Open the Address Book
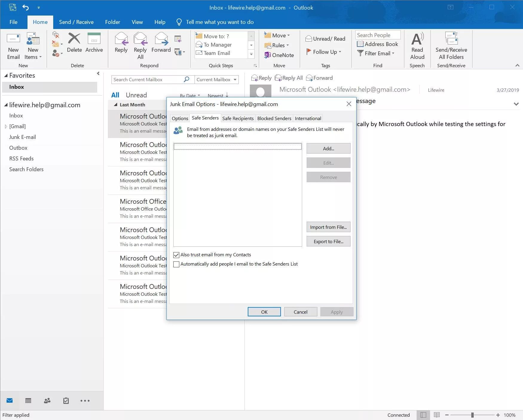The width and height of the screenshot is (523, 420). (377, 44)
